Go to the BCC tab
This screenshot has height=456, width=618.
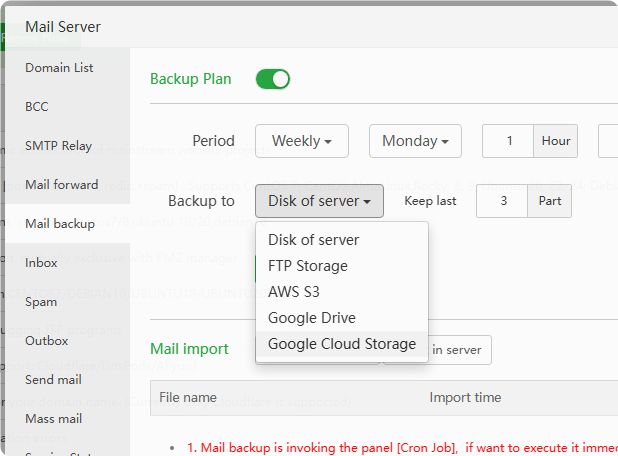37,107
